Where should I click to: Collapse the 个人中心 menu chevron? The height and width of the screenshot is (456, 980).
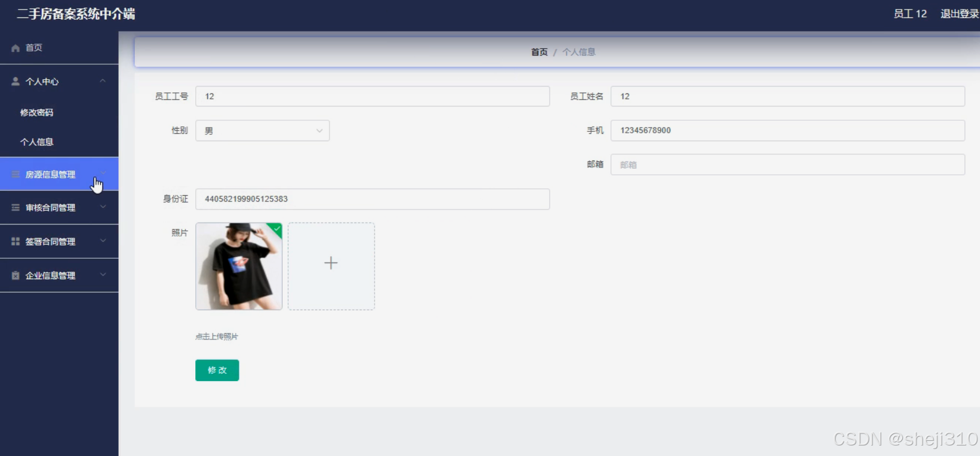pos(103,81)
